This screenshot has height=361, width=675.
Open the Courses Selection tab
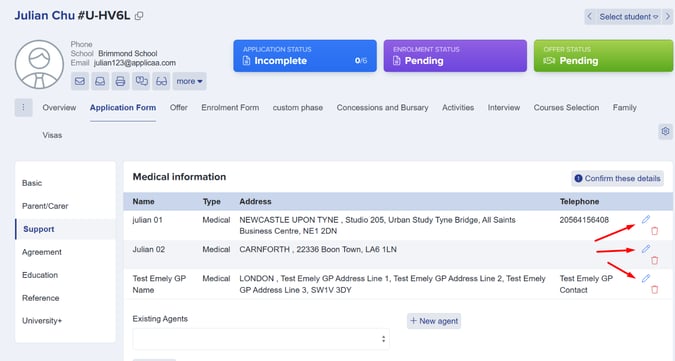tap(566, 108)
